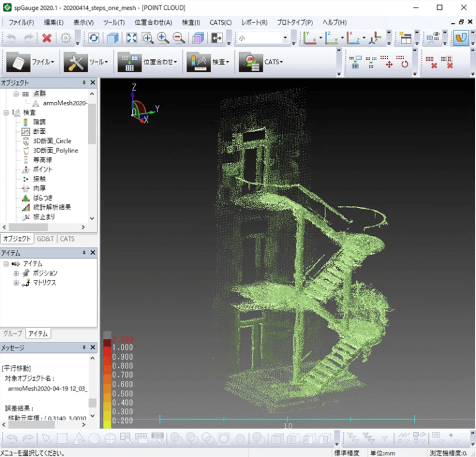
Task: Toggle the highlighted U-shaped icon at top right
Action: (x=461, y=38)
